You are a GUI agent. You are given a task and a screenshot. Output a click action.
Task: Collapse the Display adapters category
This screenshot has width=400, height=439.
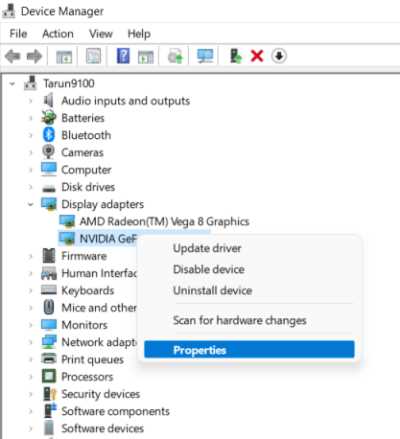(x=31, y=204)
